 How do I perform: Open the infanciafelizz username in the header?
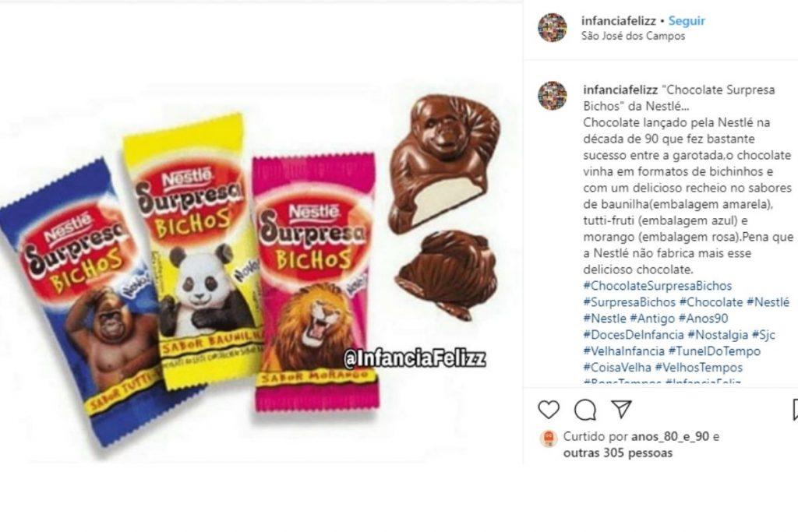pyautogui.click(x=619, y=21)
